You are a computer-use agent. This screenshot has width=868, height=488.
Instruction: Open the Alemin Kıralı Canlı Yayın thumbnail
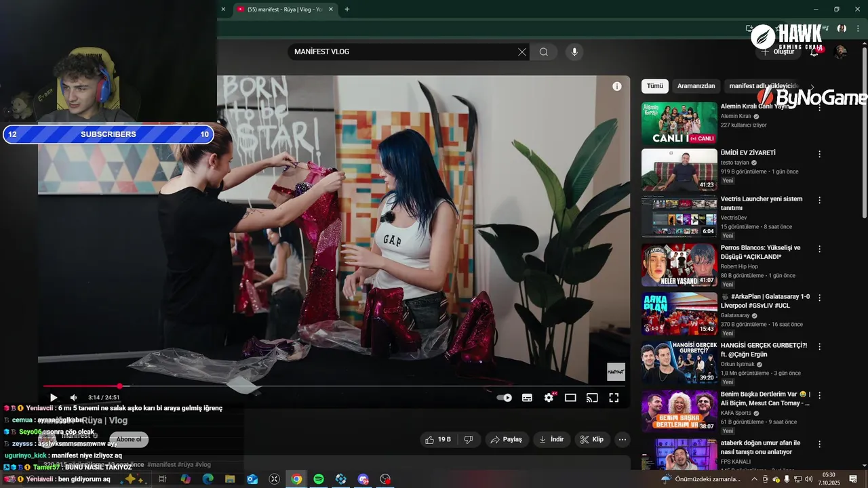(679, 123)
